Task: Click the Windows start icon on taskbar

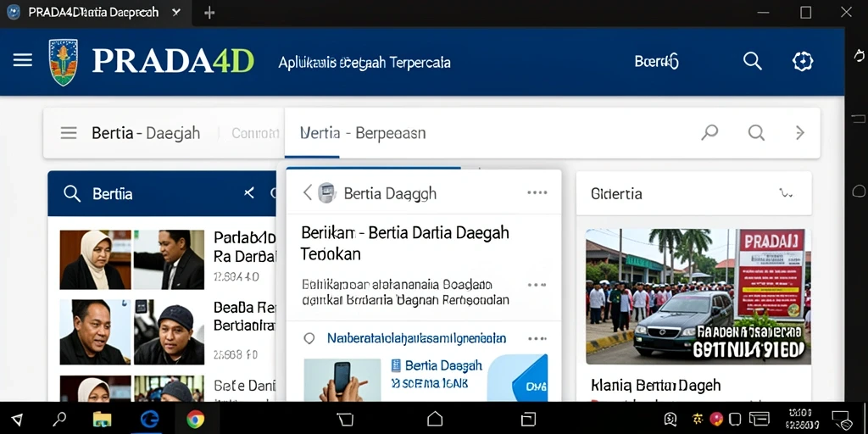Action: point(17,420)
